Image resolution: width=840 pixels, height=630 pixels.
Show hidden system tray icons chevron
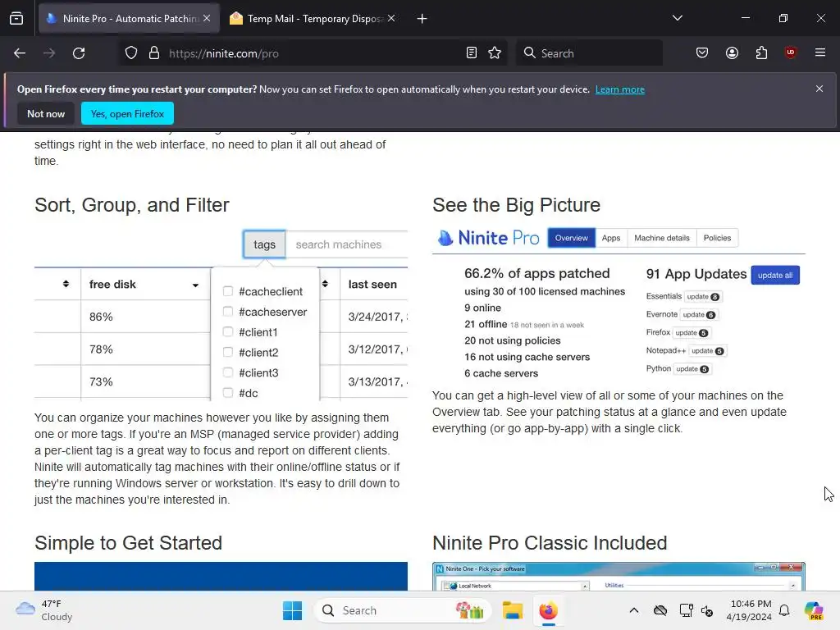point(634,610)
